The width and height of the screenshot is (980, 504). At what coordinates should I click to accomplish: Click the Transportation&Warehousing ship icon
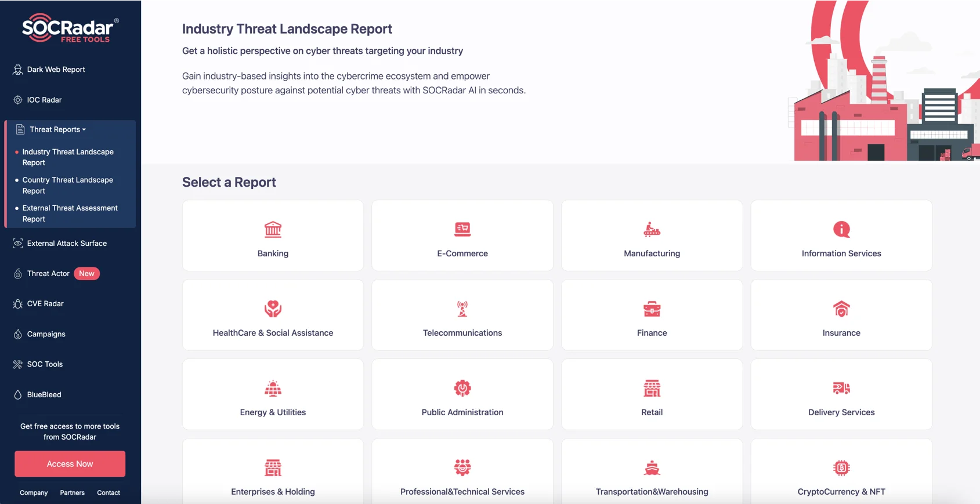652,467
